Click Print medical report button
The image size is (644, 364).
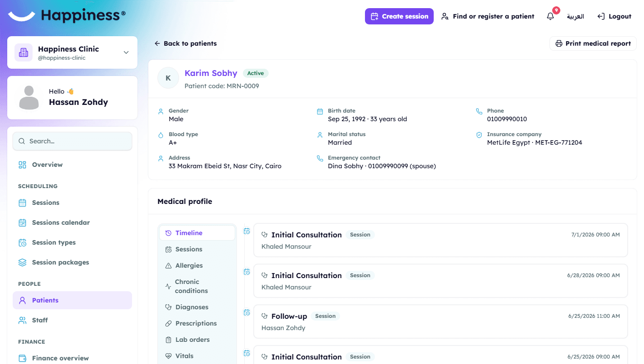[x=593, y=43]
